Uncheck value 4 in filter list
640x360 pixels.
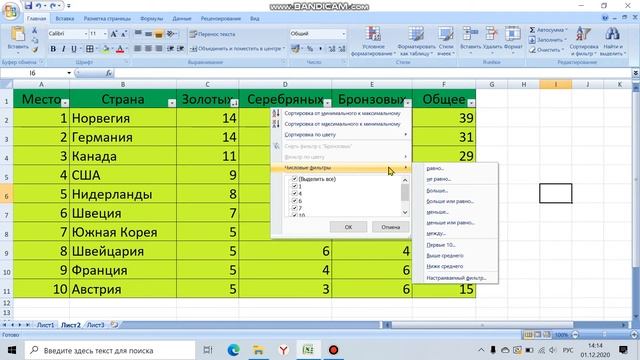click(x=294, y=193)
